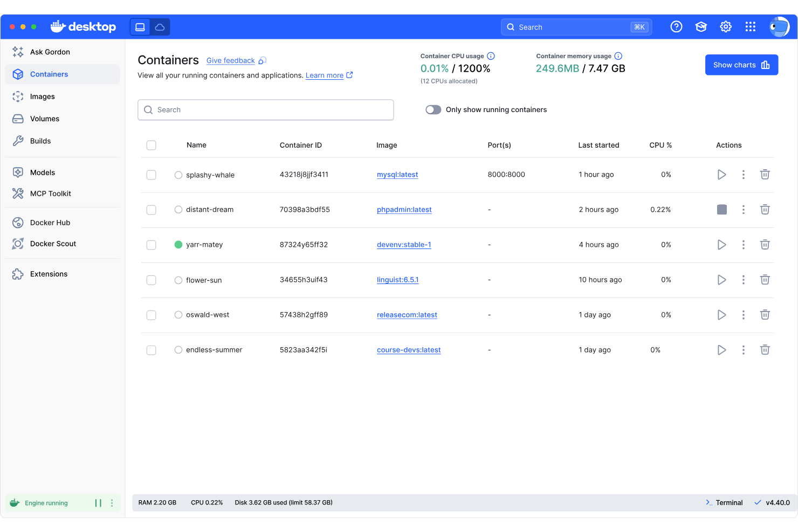
Task: Click the container search field
Action: pyautogui.click(x=266, y=109)
